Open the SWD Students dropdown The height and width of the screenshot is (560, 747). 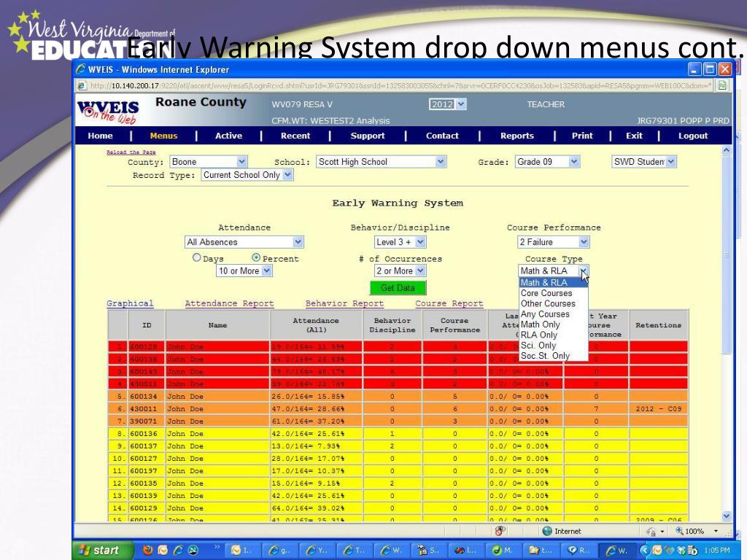644,162
